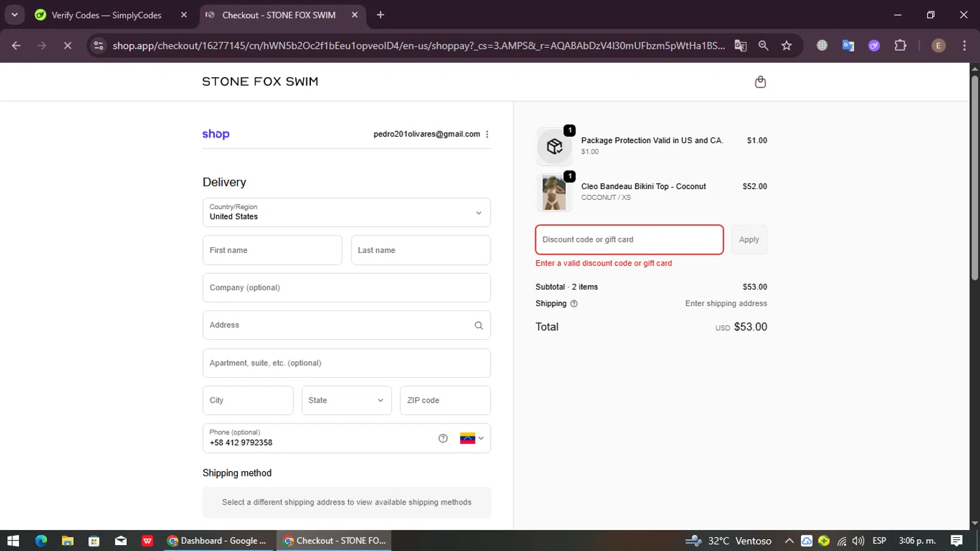Viewport: 980px width, 551px height.
Task: Open WPS Office taskbar icon
Action: coord(147,541)
